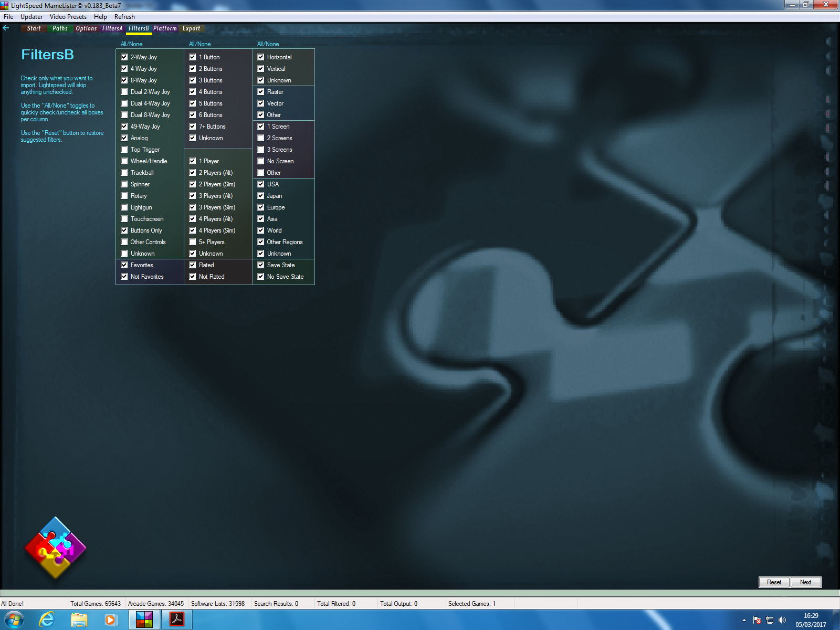
Task: Uncheck 4 Buttons checkbox
Action: (x=193, y=92)
